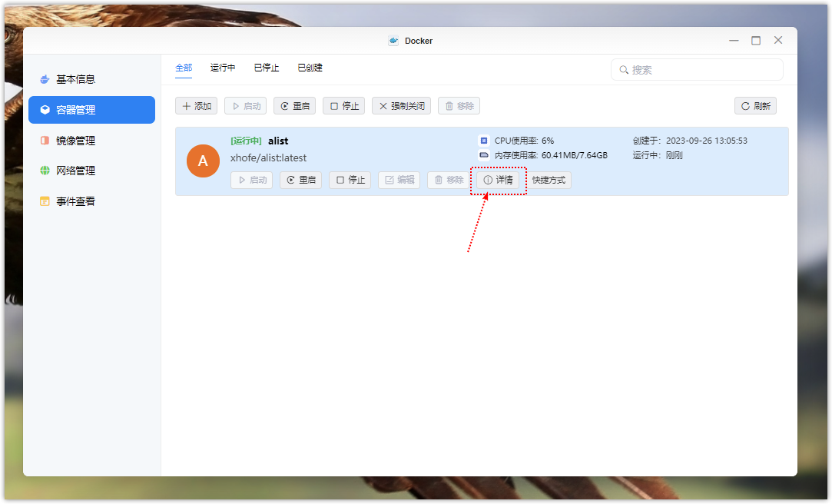Click the image name xhofe/alist:latest
The width and height of the screenshot is (832, 504).
268,158
